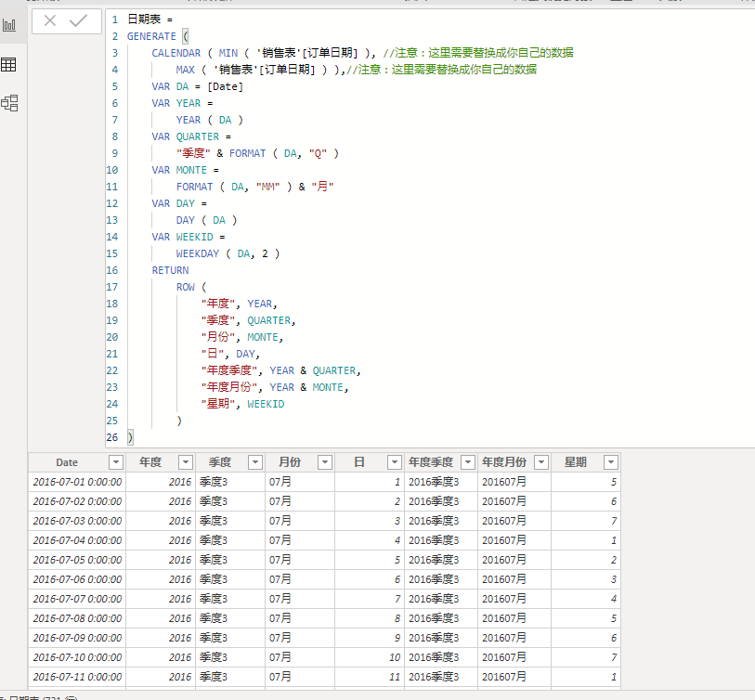Open 月份 column filter dropdown
This screenshot has height=700, width=755.
pos(325,462)
